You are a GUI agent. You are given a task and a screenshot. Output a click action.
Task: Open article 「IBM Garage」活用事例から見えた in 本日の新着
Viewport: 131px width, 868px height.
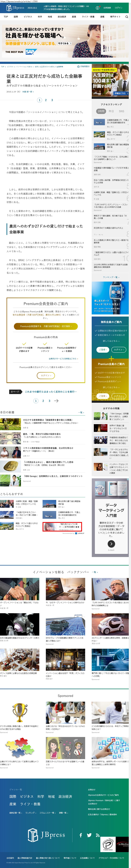(x=53, y=476)
